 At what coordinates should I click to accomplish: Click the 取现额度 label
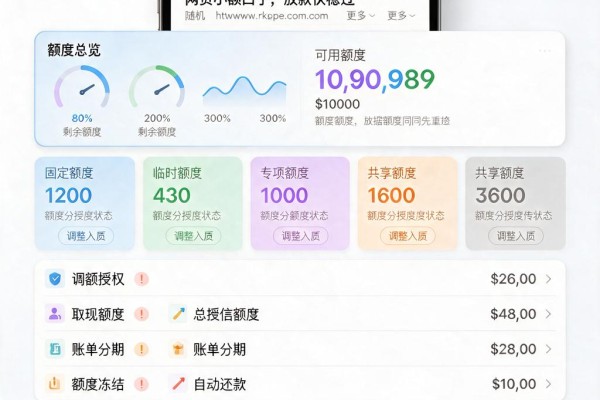tap(98, 314)
